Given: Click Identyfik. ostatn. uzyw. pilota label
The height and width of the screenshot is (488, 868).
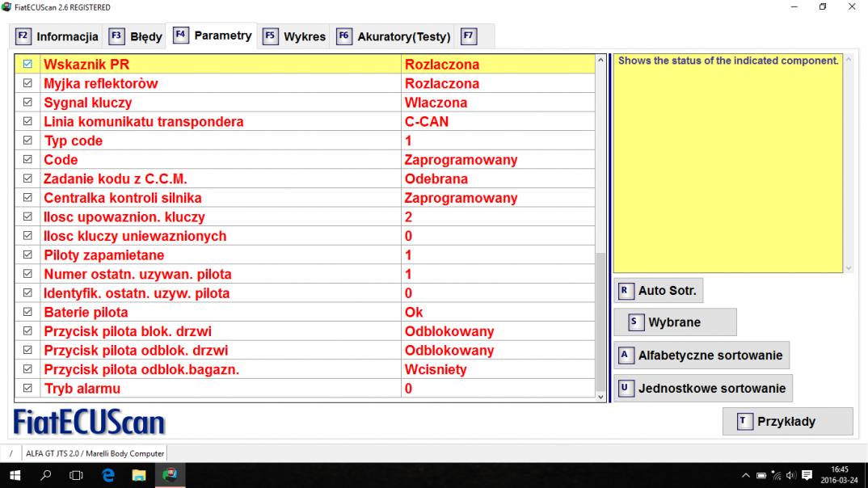Looking at the screenshot, I should (137, 293).
